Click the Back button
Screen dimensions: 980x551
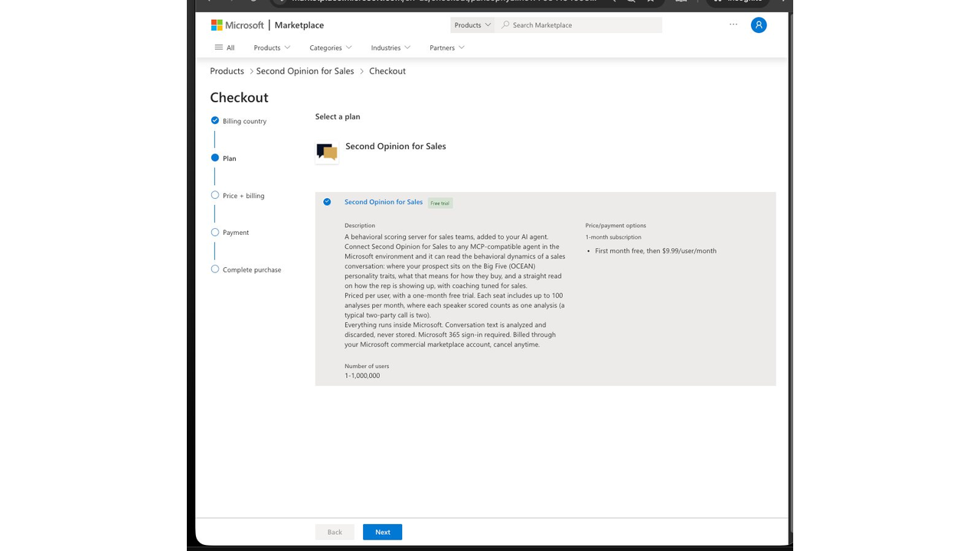[x=335, y=532]
